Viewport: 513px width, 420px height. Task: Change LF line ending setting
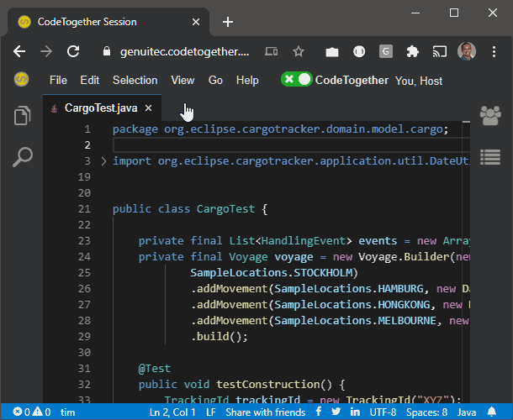tap(211, 412)
